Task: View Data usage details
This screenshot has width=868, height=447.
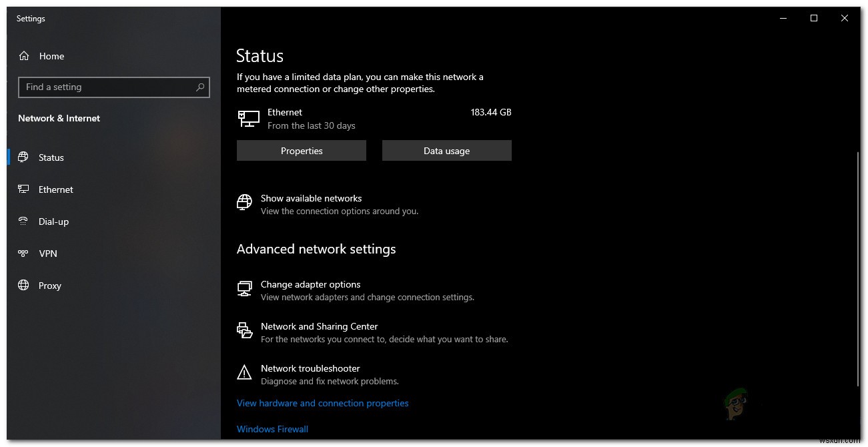Action: 446,150
